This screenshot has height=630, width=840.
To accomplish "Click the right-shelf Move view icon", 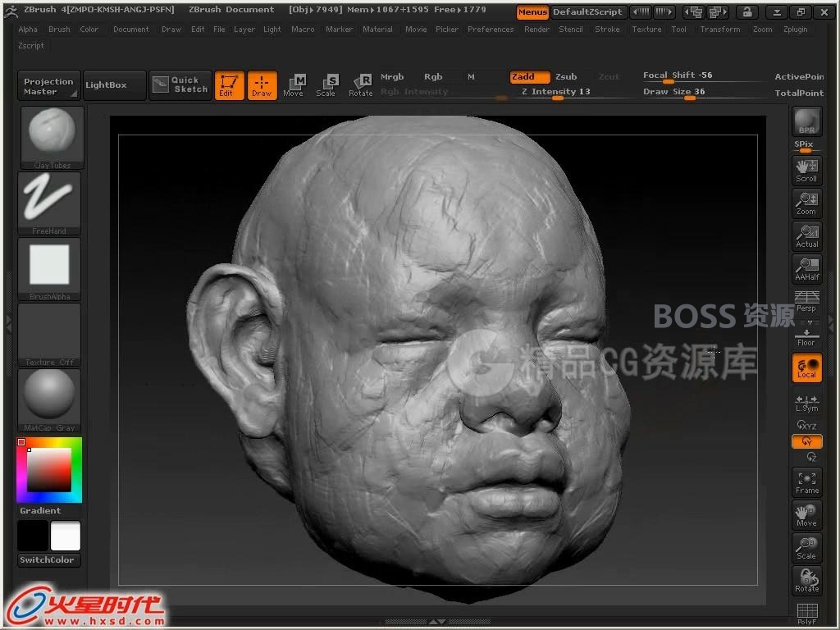I will coord(807,515).
